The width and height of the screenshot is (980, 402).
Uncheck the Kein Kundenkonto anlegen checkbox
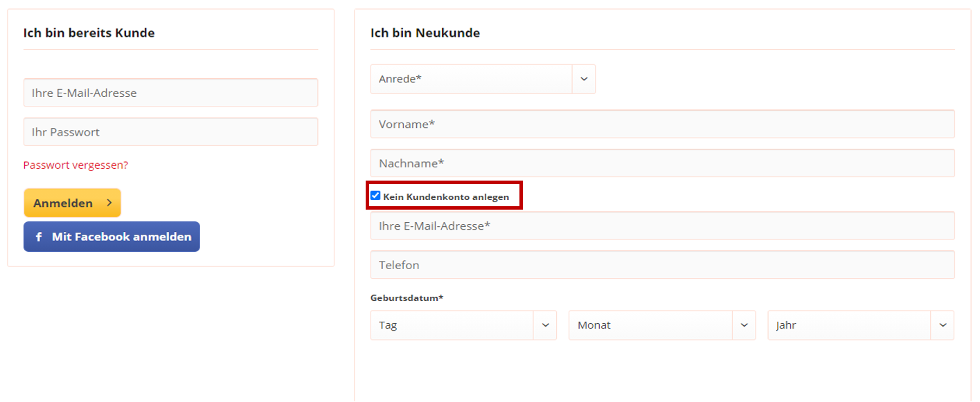375,196
